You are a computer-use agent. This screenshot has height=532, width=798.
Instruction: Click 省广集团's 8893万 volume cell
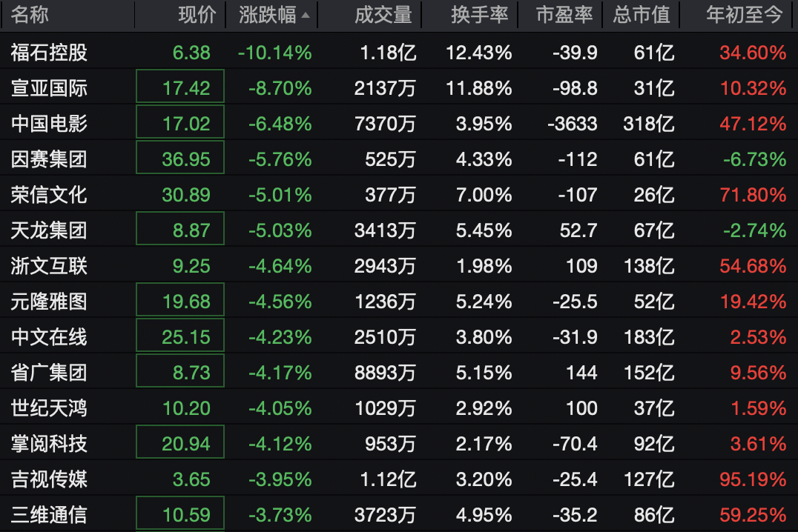pyautogui.click(x=385, y=373)
